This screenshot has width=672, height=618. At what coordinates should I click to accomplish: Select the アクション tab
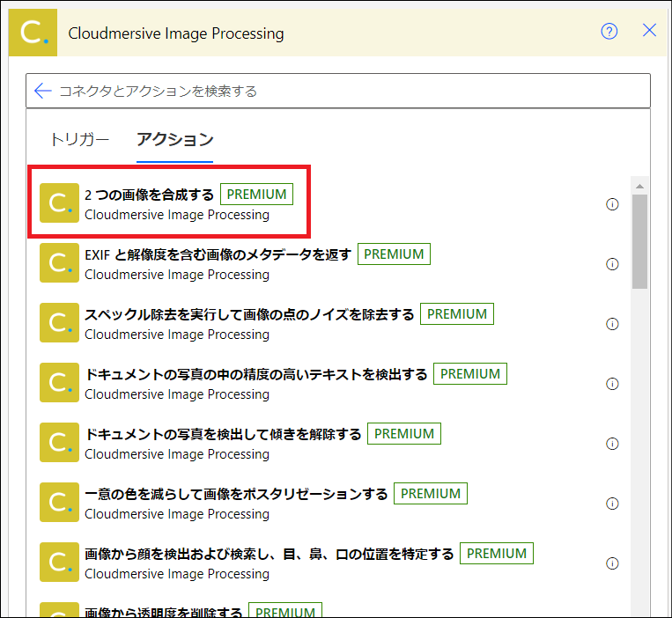[x=175, y=140]
